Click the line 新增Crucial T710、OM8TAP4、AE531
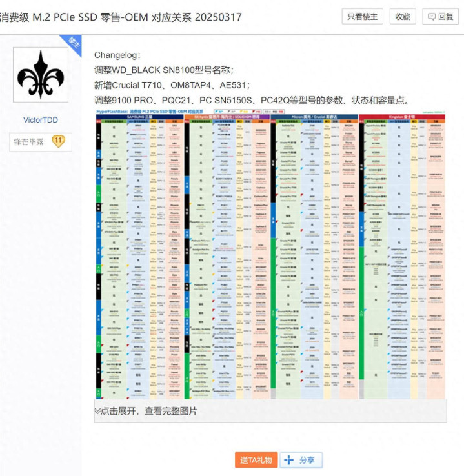The width and height of the screenshot is (464, 476). [x=172, y=85]
